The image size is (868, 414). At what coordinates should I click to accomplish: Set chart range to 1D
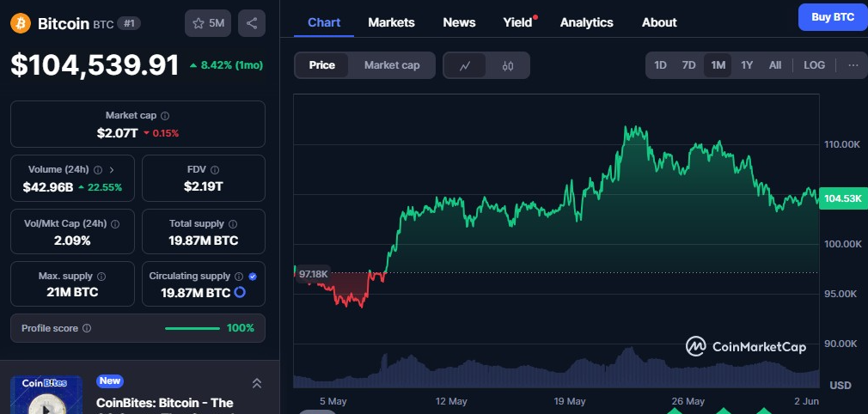point(660,65)
